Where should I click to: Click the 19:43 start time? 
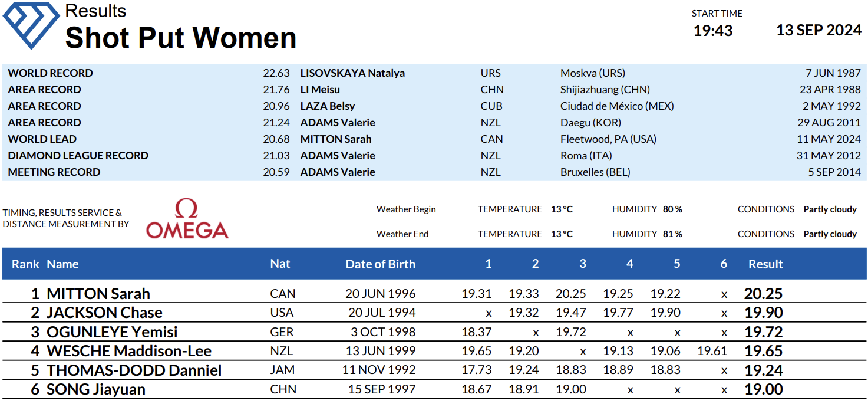(x=713, y=31)
